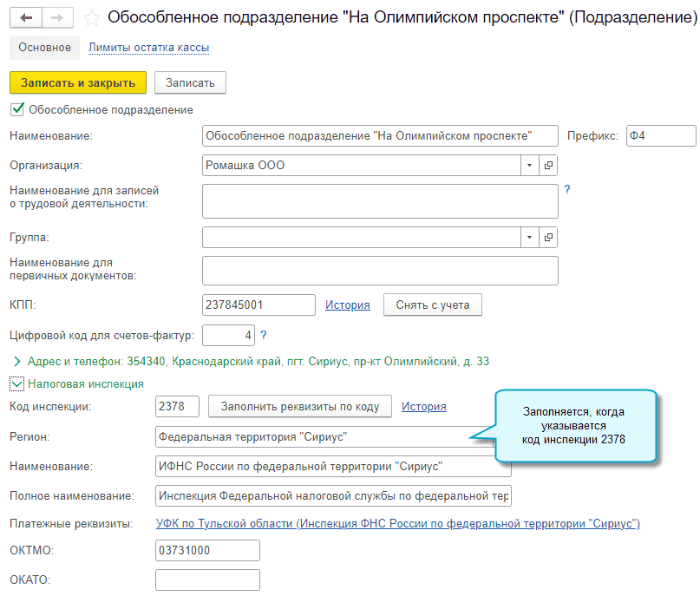
Task: Show help for labor activity records name
Action: [567, 189]
